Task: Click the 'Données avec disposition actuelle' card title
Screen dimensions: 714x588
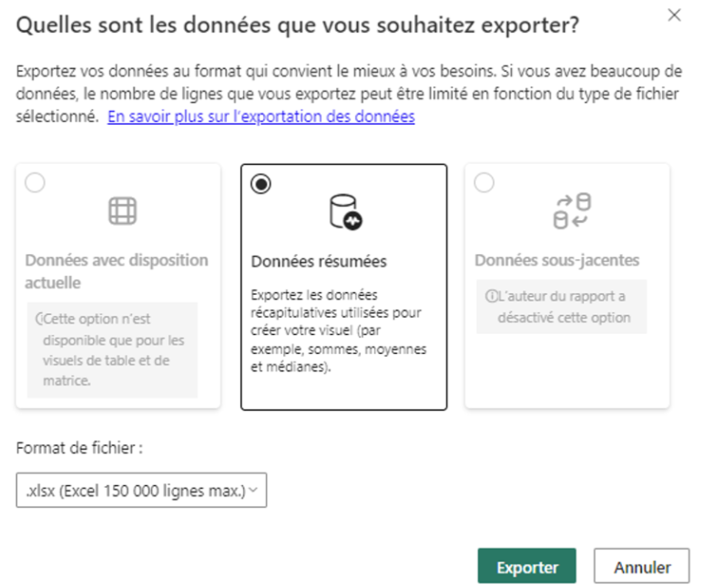Action: (x=117, y=271)
